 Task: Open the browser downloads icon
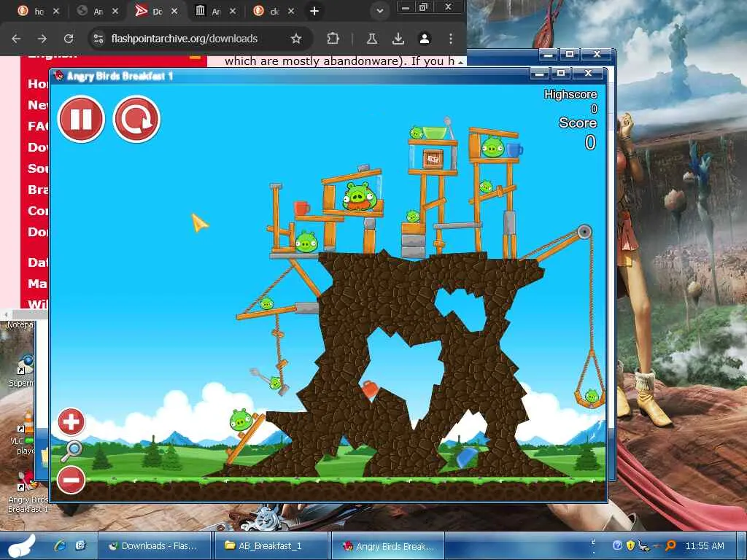point(398,39)
